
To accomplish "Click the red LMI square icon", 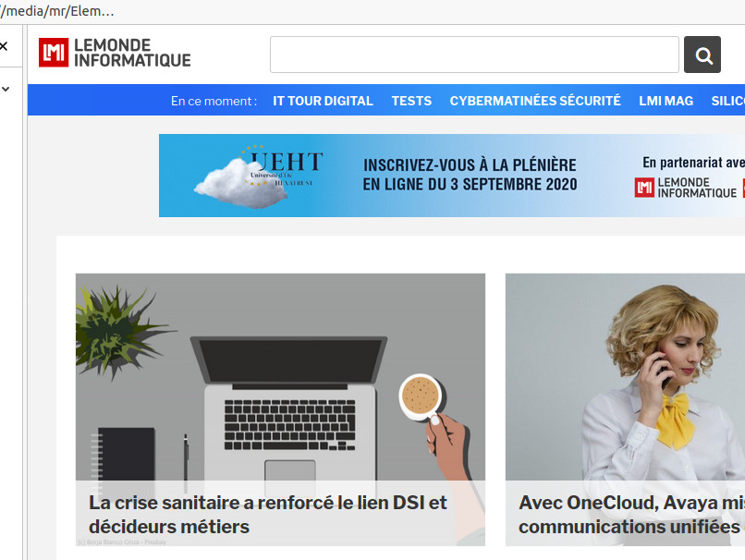I will tap(54, 53).
